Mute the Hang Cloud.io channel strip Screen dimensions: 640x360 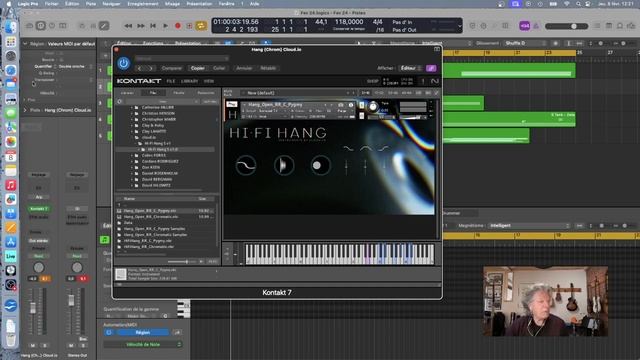click(x=33, y=345)
